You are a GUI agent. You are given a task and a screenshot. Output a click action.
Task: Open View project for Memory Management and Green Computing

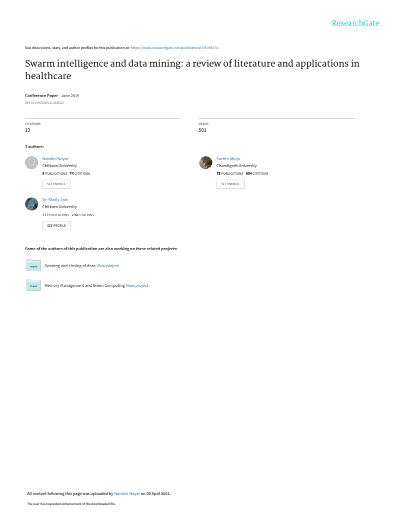[x=137, y=286]
